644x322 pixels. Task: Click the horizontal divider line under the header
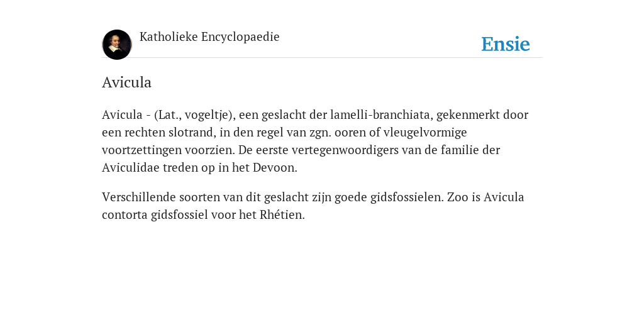[322, 58]
